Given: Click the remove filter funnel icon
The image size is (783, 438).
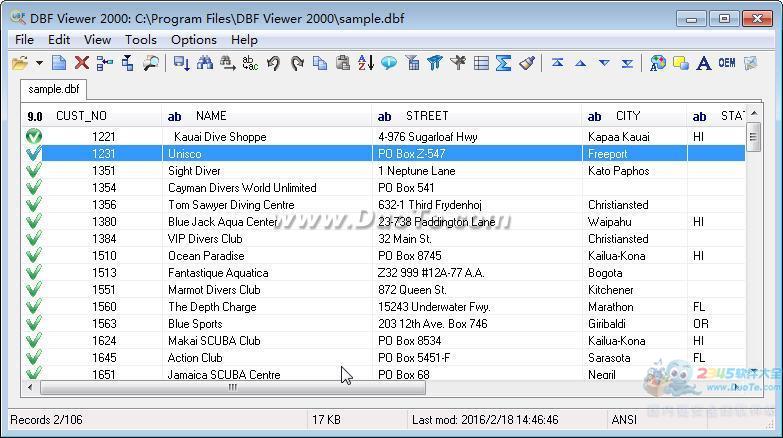Looking at the screenshot, I should [x=458, y=63].
